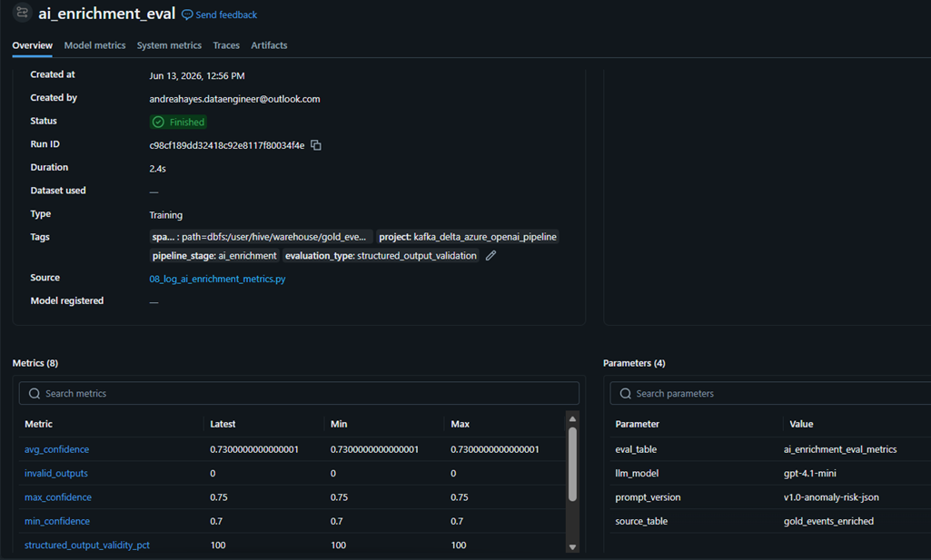Image resolution: width=931 pixels, height=560 pixels.
Task: Click the gold_events_enriched parameter value
Action: click(829, 521)
